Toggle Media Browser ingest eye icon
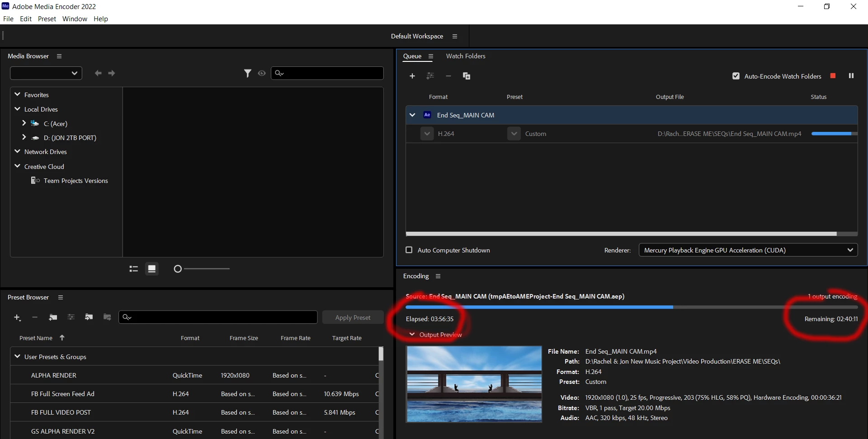 coord(262,73)
